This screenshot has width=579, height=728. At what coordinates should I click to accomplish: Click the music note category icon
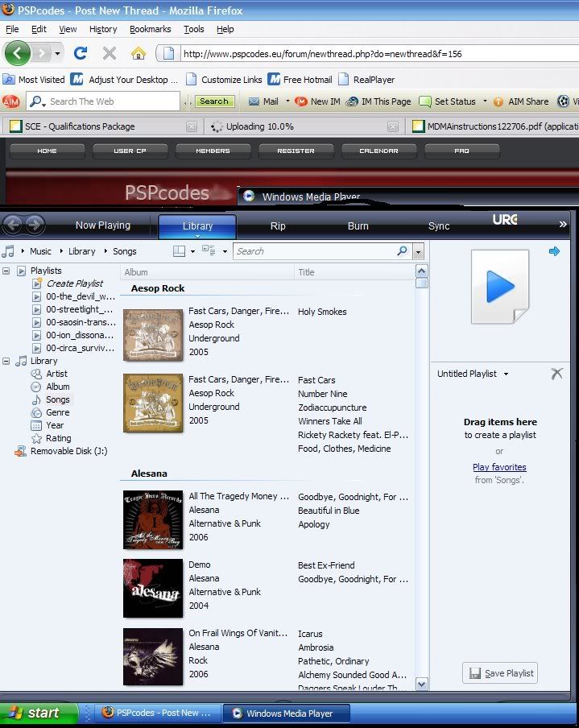pyautogui.click(x=8, y=251)
